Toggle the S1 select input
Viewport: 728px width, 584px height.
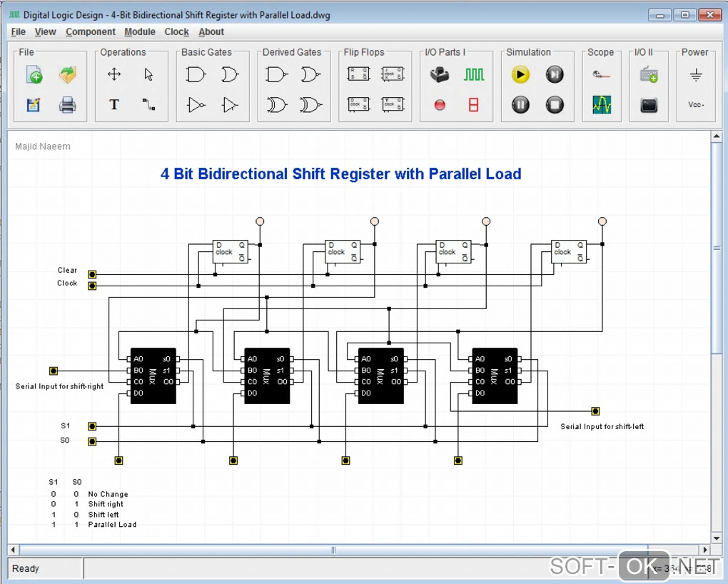click(92, 426)
